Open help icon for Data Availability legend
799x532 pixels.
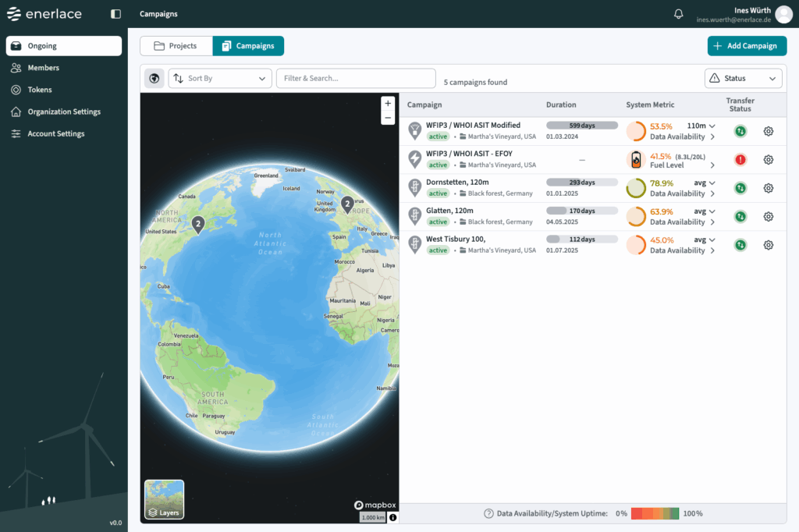point(488,513)
